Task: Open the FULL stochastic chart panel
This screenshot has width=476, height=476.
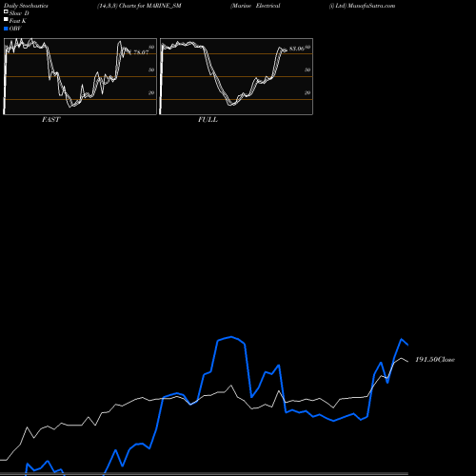Action: tap(236, 76)
